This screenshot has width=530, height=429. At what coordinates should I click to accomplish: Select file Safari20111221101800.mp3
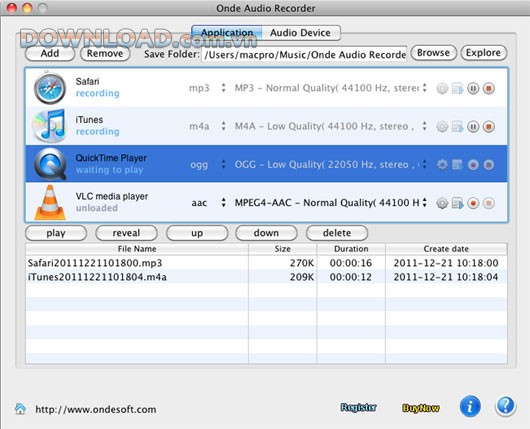[95, 263]
